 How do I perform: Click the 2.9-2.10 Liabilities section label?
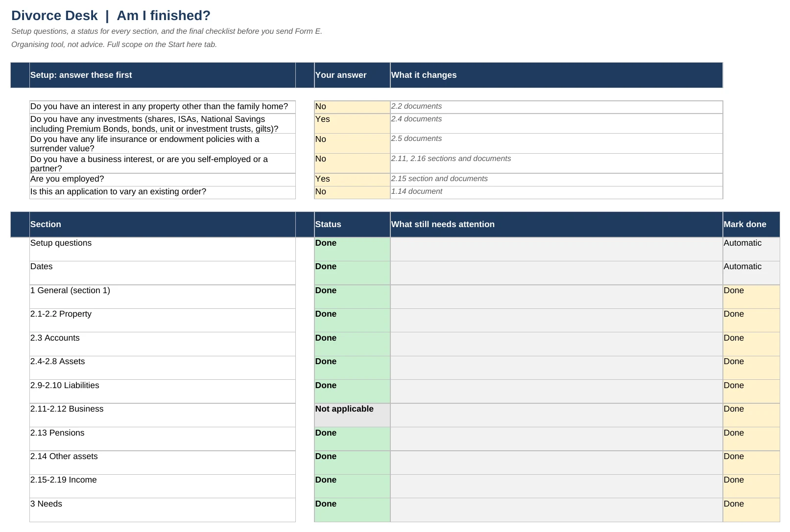pyautogui.click(x=65, y=386)
